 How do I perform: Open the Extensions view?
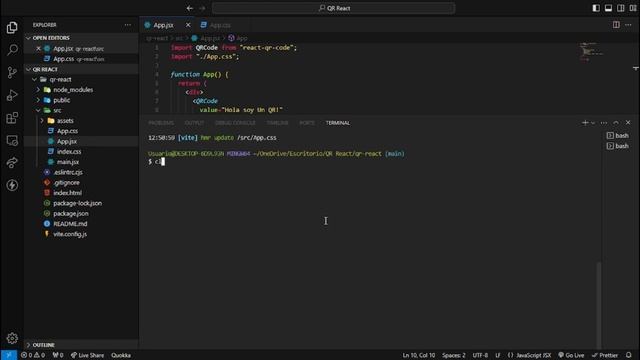click(12, 118)
